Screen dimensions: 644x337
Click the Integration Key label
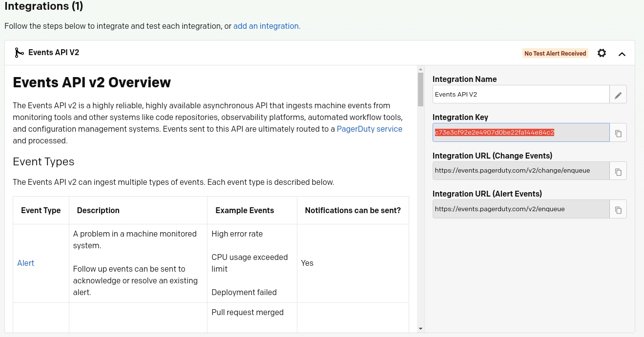pos(460,118)
